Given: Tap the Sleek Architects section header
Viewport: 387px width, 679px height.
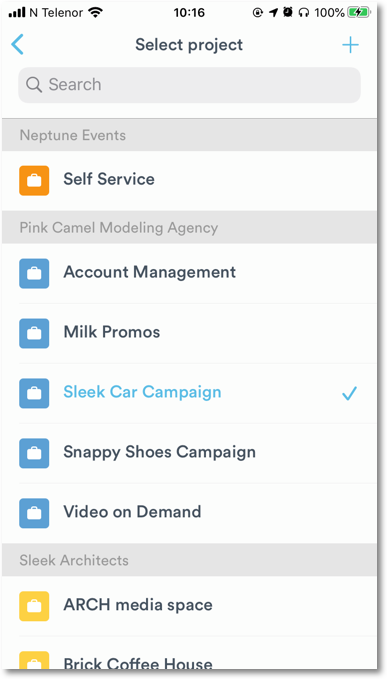Looking at the screenshot, I should [x=189, y=560].
